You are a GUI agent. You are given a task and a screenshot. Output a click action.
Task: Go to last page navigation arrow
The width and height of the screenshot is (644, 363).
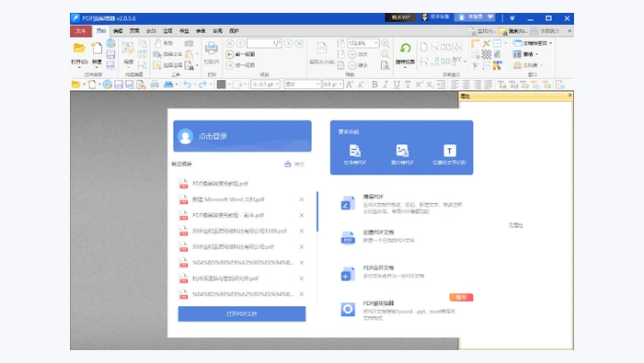click(x=299, y=43)
